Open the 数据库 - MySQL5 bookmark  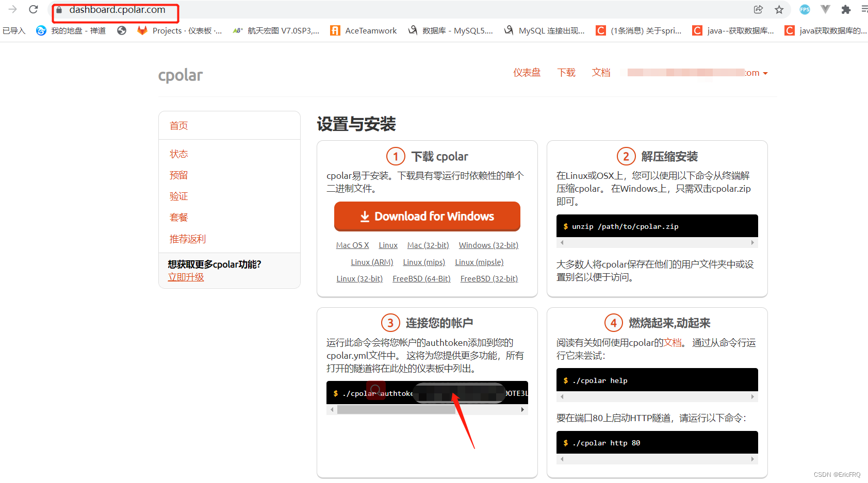pos(450,31)
